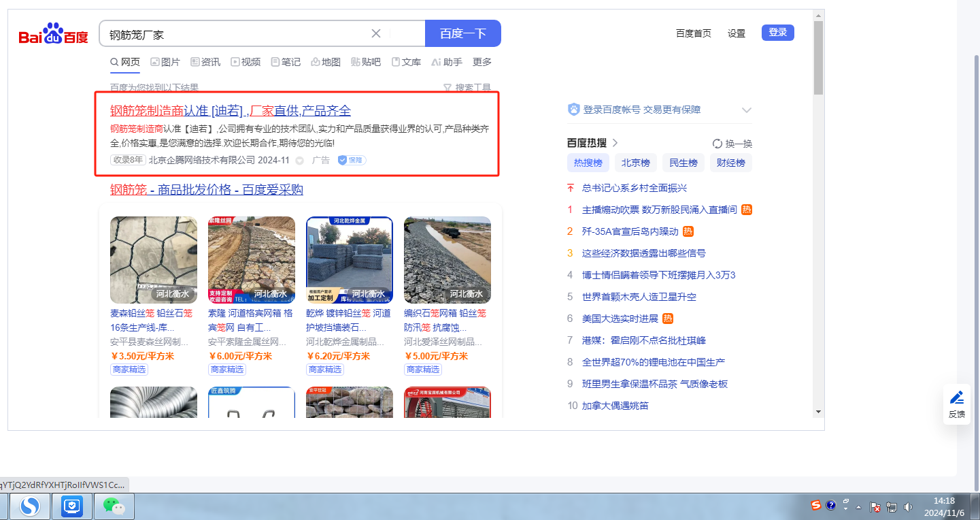
Task: Clear the search box with the X icon
Action: (x=376, y=33)
